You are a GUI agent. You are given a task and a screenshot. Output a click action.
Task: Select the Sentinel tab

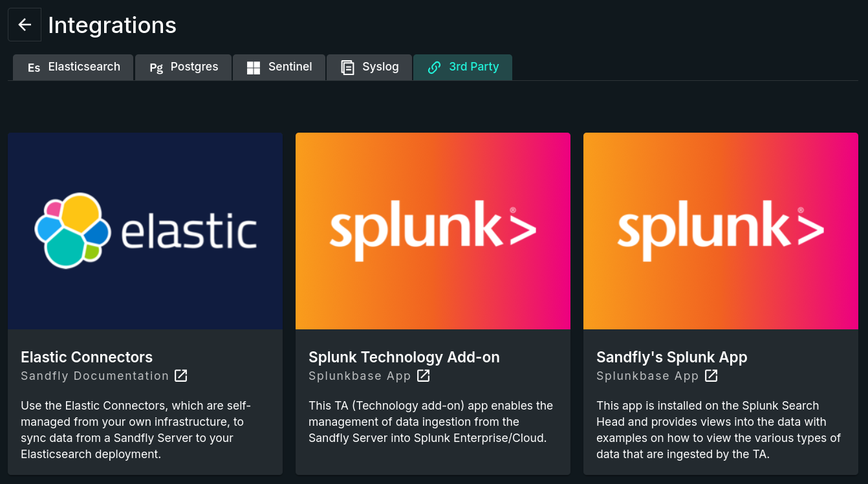tap(279, 67)
